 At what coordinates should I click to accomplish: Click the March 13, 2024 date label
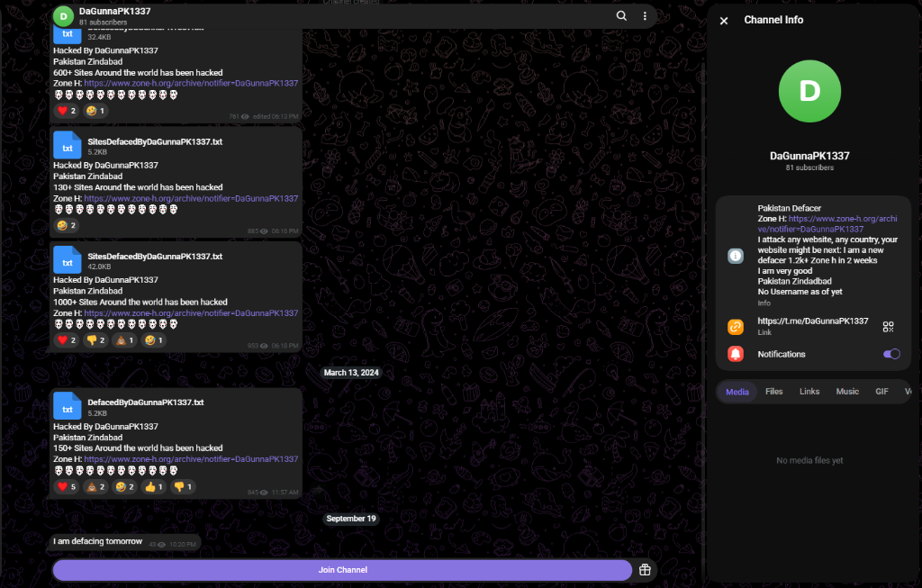pos(351,372)
